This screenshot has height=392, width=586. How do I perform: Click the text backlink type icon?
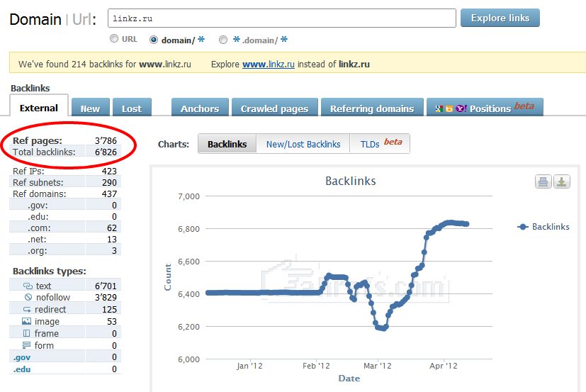point(28,286)
